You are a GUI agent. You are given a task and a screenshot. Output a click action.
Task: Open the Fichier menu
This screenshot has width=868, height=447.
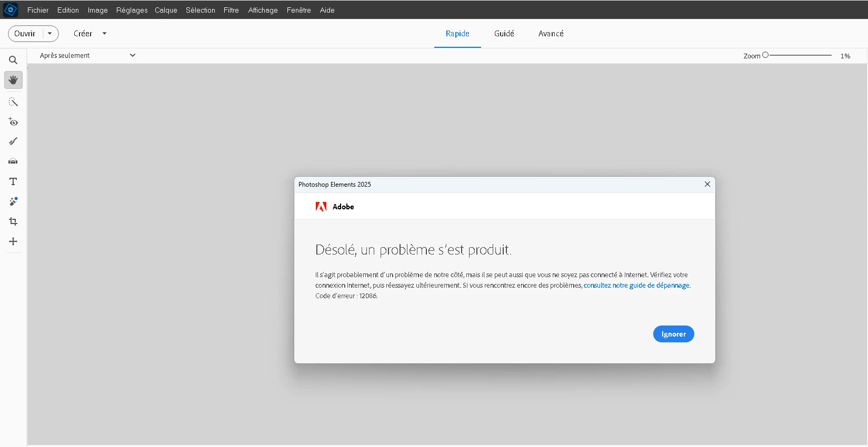[x=38, y=10]
